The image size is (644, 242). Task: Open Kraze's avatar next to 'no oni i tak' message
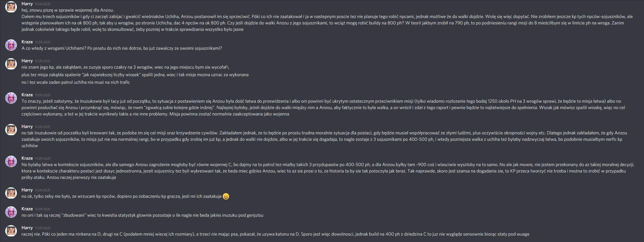coord(11,212)
